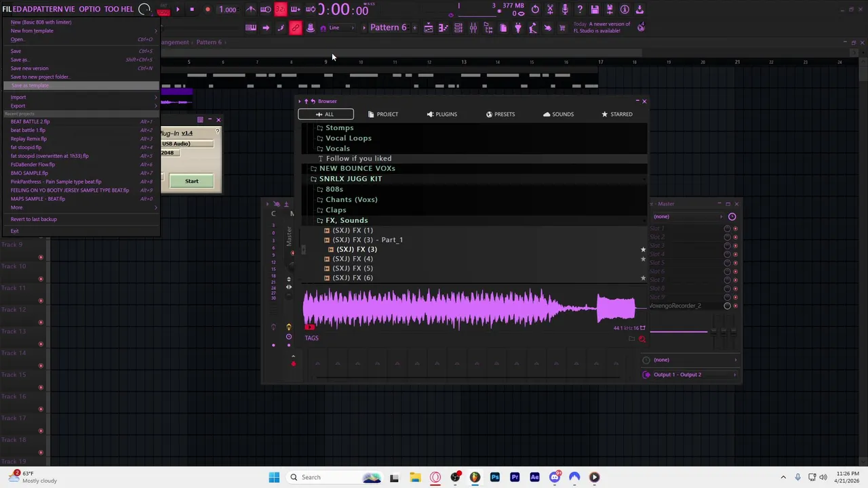The height and width of the screenshot is (488, 868).
Task: Toggle the metronome icon
Action: [x=251, y=9]
